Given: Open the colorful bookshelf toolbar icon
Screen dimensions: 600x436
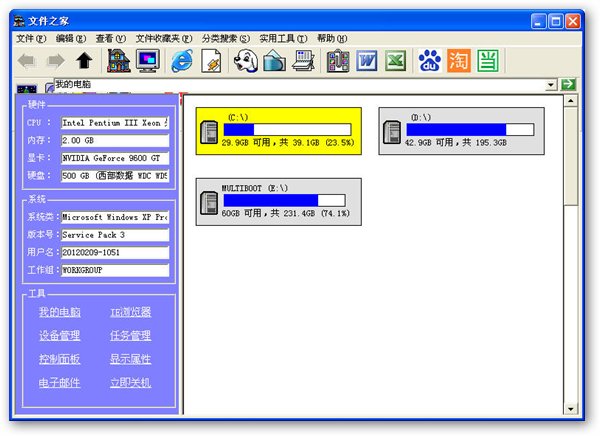Looking at the screenshot, I should point(338,60).
